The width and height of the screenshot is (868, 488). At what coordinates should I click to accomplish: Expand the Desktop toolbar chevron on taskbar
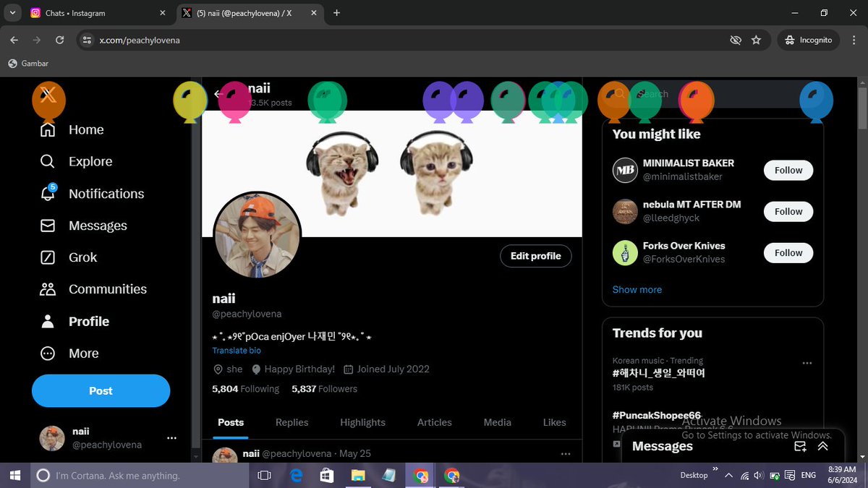pos(715,470)
